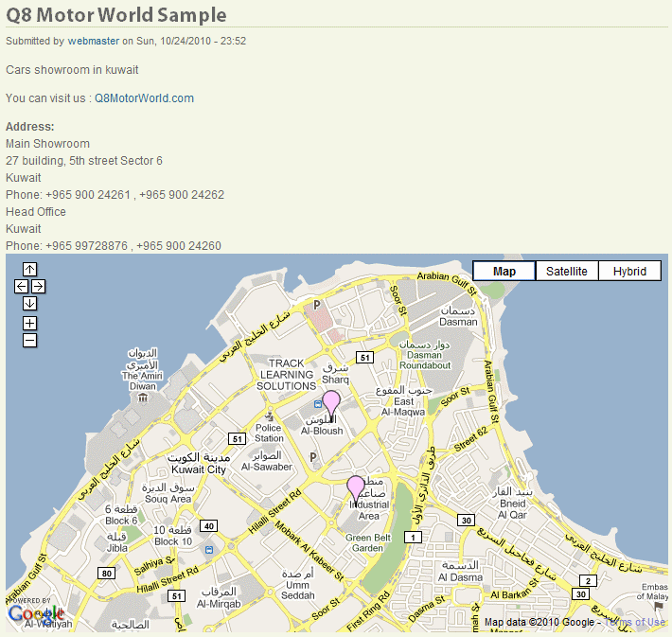672x637 pixels.
Task: Pan the map right with the arrow
Action: (38, 287)
